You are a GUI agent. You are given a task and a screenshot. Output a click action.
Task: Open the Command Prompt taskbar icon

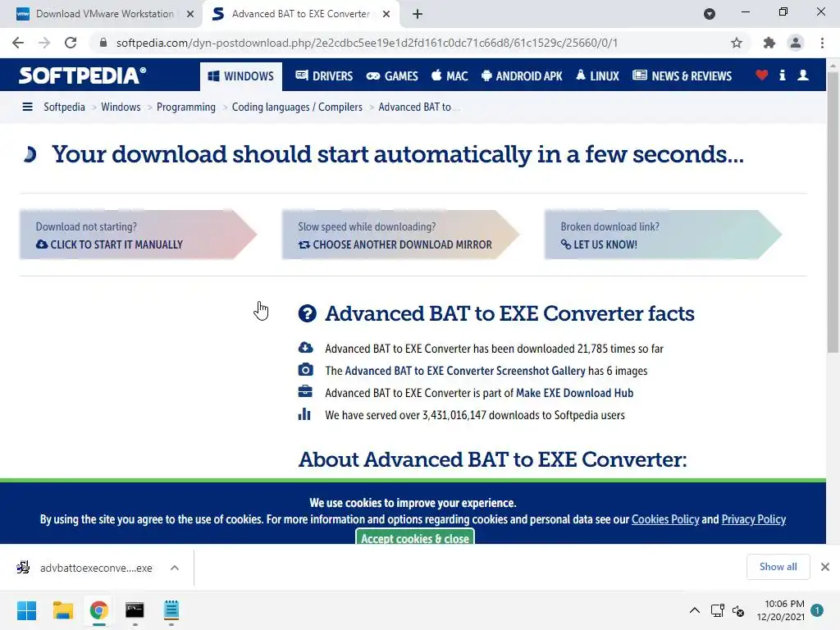pos(135,610)
